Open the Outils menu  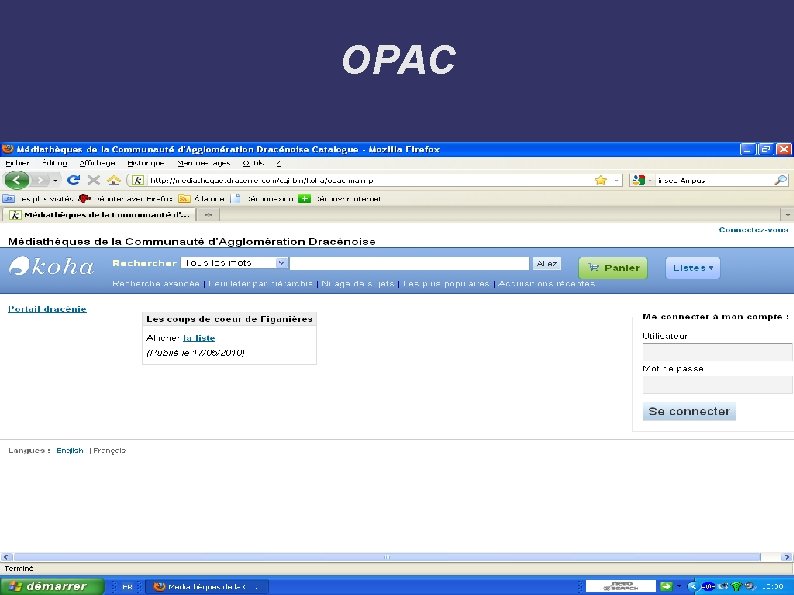coord(253,163)
